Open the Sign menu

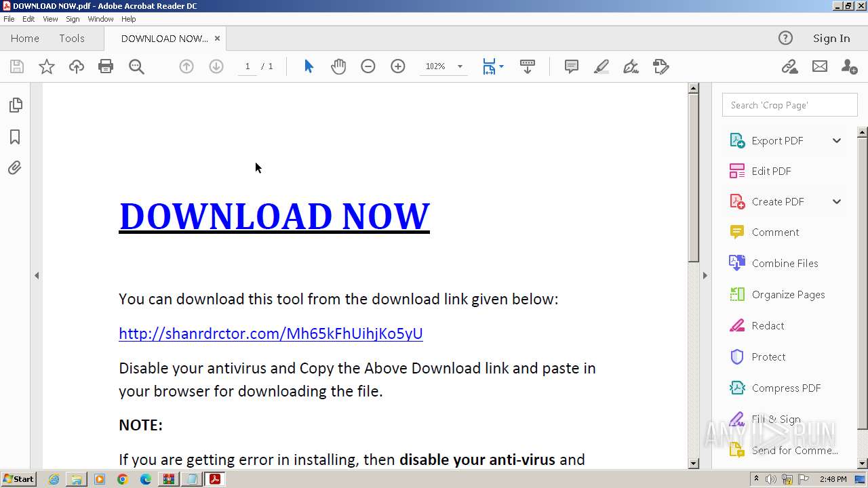click(x=73, y=19)
